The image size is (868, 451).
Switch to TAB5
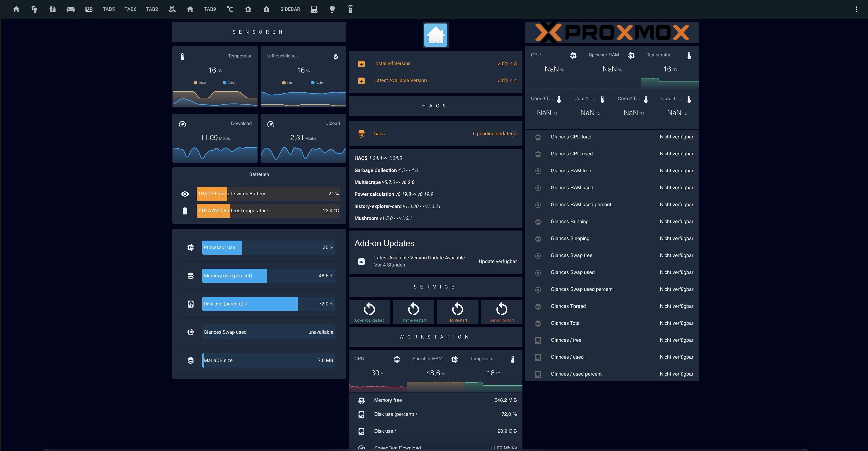[109, 9]
